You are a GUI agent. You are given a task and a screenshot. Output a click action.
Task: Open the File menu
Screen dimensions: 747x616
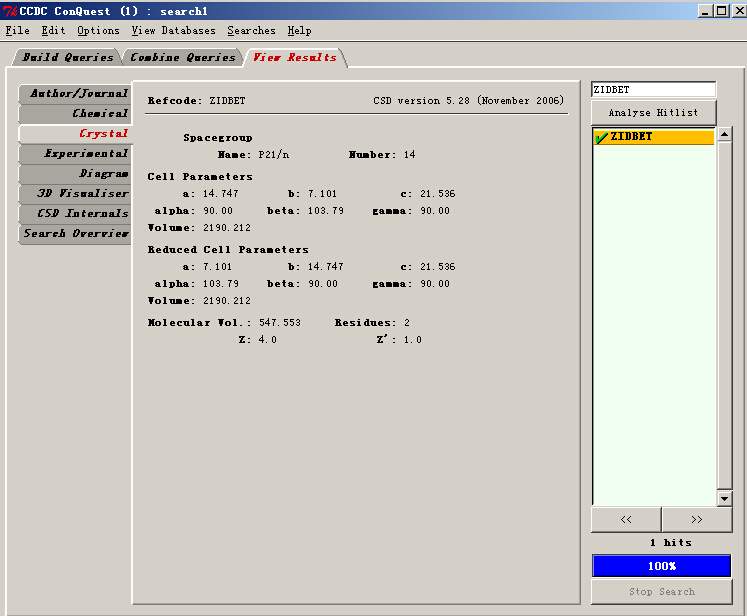pos(18,31)
